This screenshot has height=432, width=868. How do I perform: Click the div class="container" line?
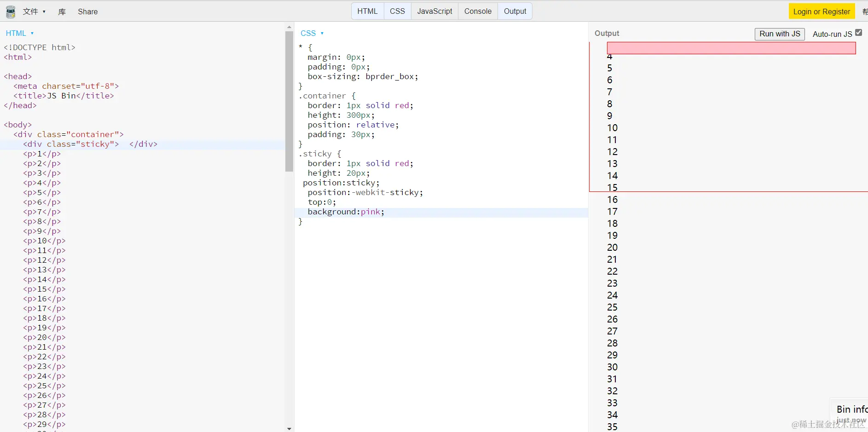click(x=69, y=135)
